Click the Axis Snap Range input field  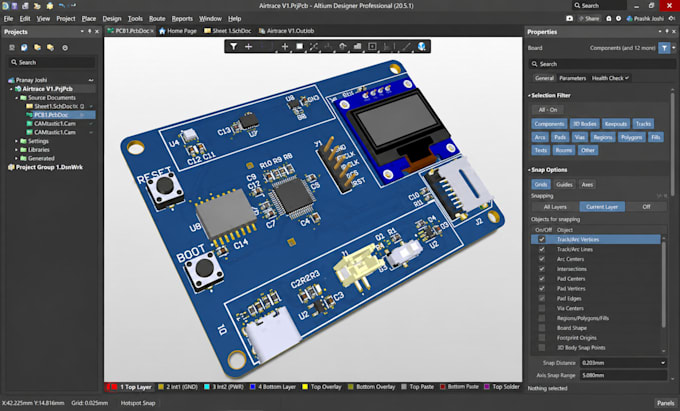[623, 375]
